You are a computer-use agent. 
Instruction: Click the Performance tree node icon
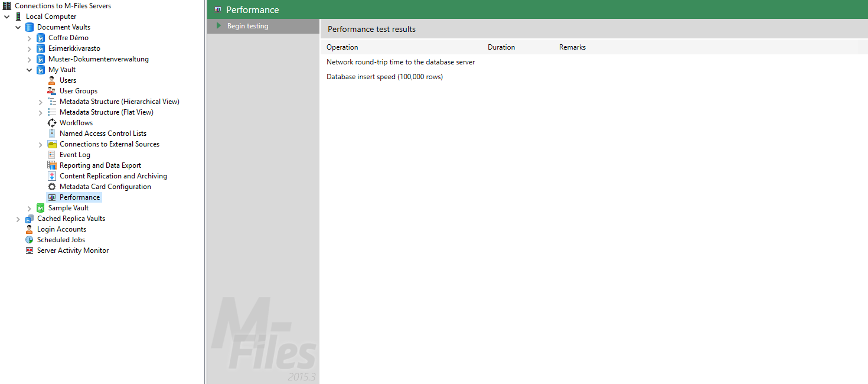[52, 197]
